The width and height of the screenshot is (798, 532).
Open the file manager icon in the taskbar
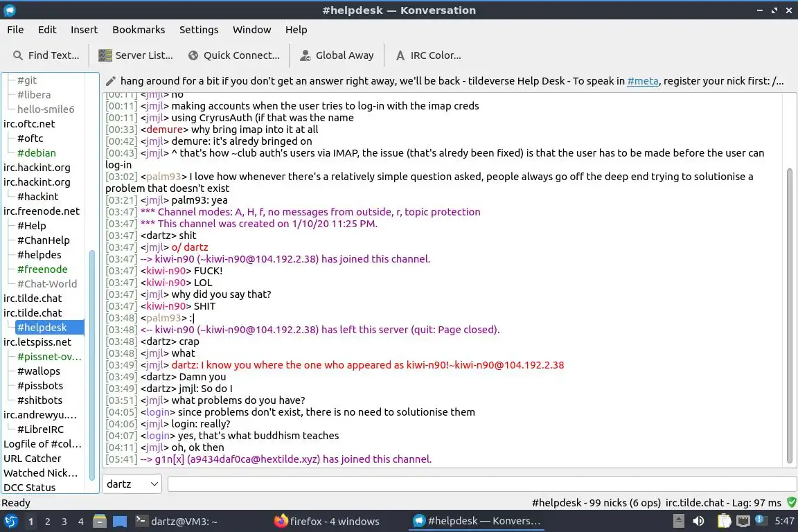pyautogui.click(x=100, y=522)
